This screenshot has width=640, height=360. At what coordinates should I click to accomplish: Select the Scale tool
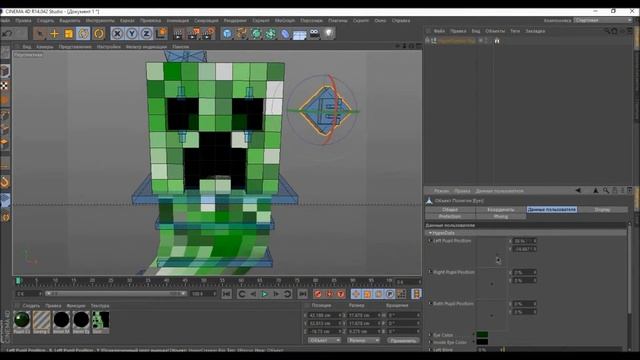point(69,33)
